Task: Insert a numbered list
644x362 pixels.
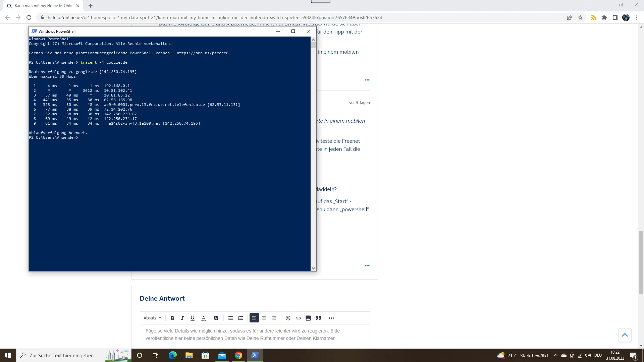Action: point(240,318)
